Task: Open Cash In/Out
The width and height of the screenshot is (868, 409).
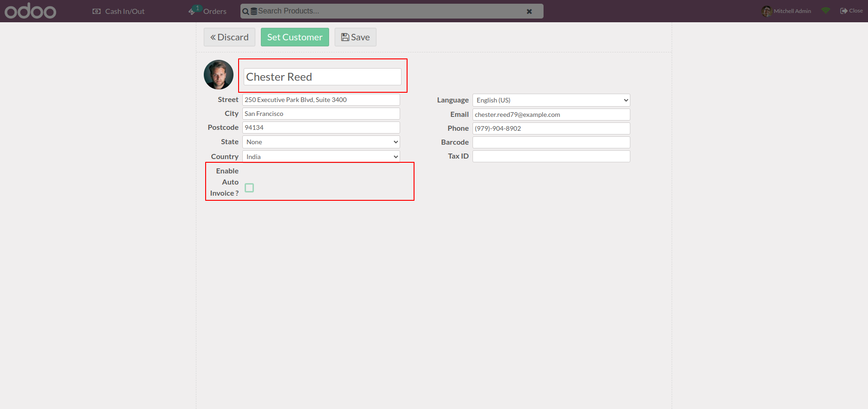Action: pyautogui.click(x=119, y=11)
